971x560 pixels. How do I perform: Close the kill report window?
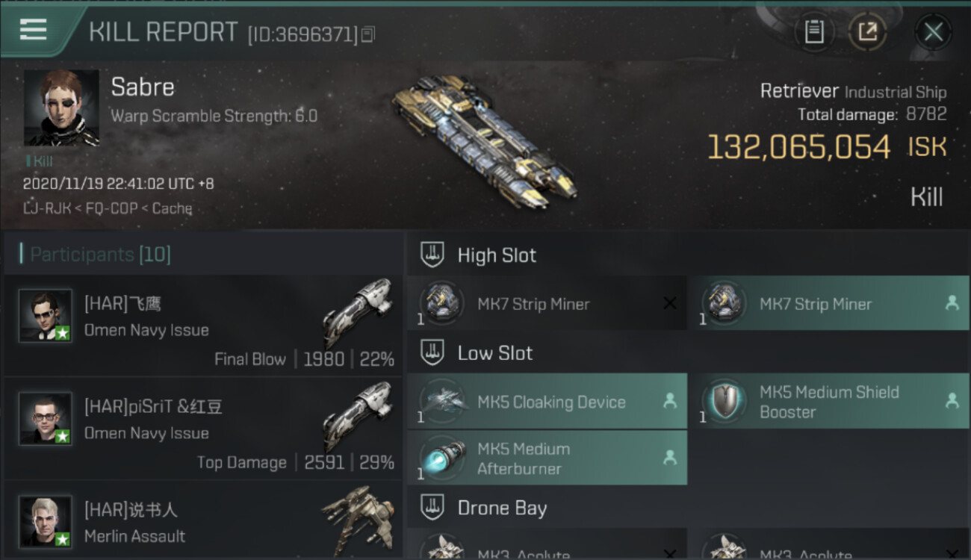[x=933, y=32]
